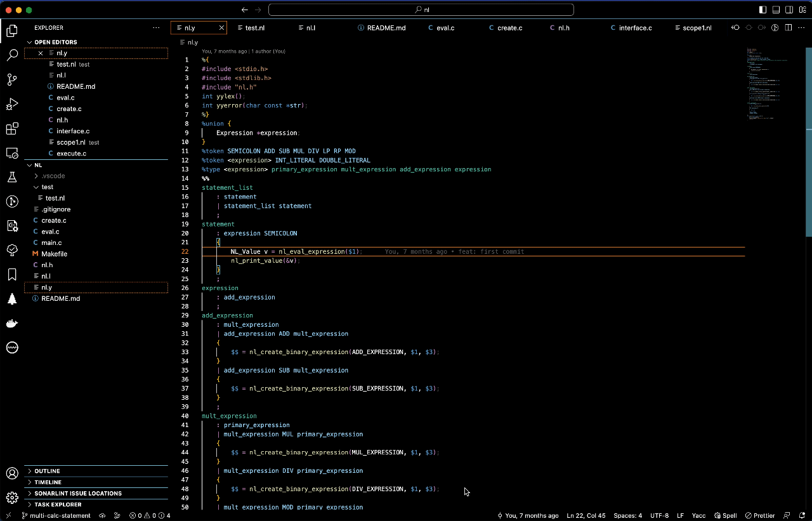The height and width of the screenshot is (521, 812).
Task: Open the file history circular git icon
Action: click(x=775, y=28)
